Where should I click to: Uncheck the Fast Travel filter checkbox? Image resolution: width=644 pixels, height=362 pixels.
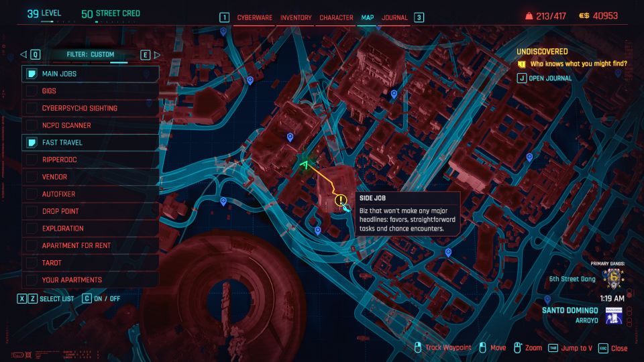32,142
